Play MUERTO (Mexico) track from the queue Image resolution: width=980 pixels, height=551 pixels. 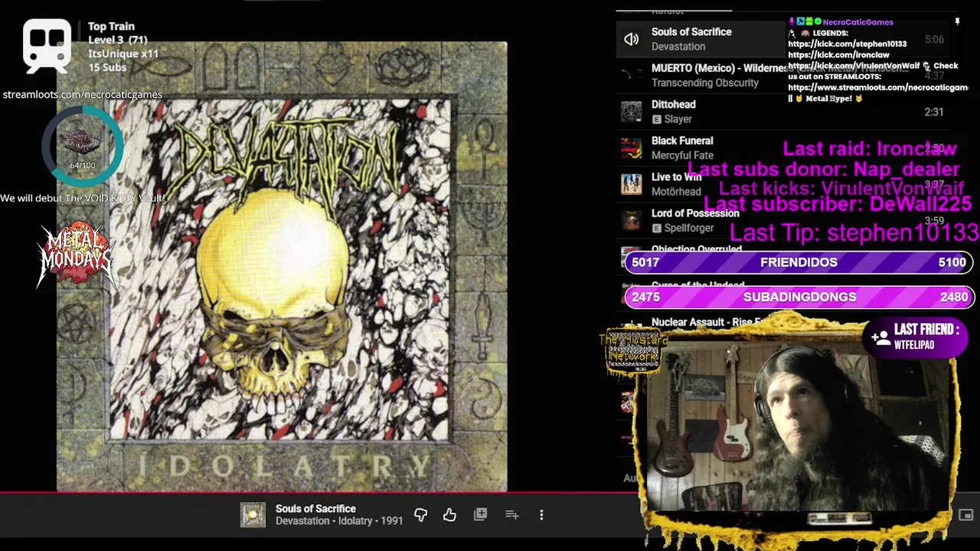point(718,68)
